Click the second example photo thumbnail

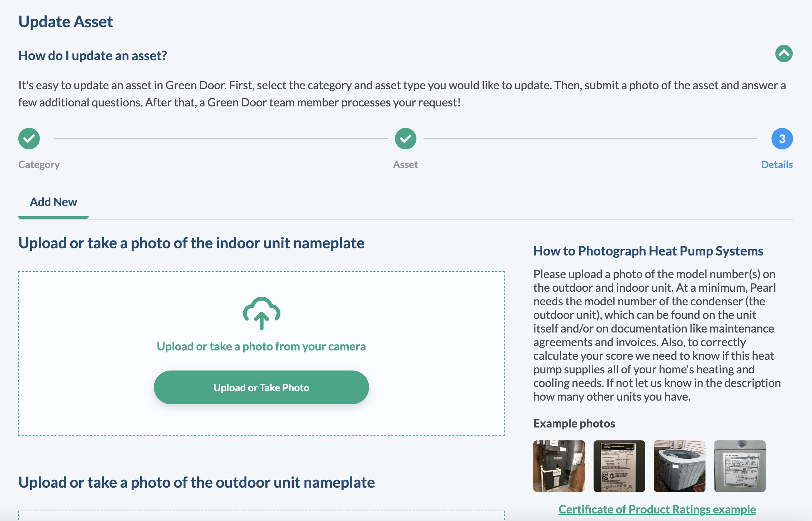click(x=620, y=467)
